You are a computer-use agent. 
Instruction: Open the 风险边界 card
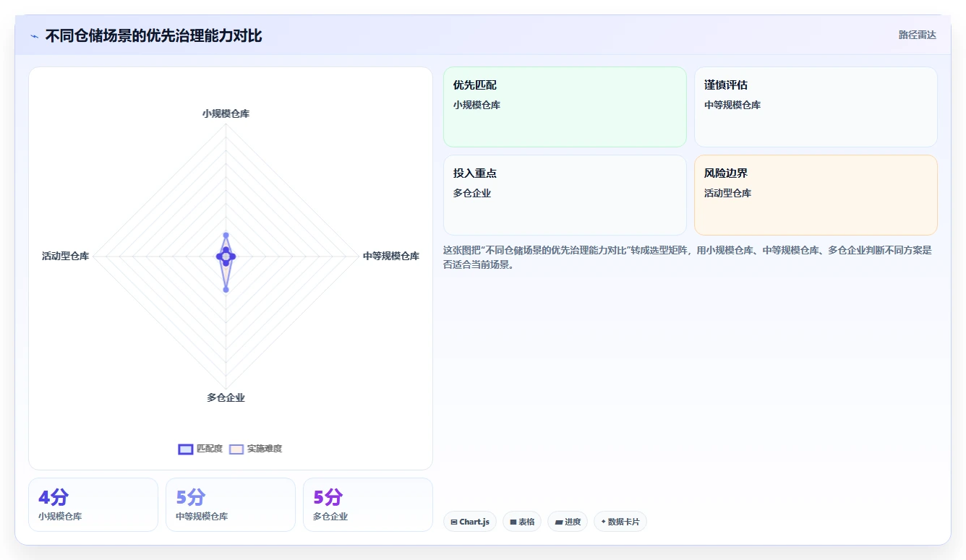click(x=816, y=195)
